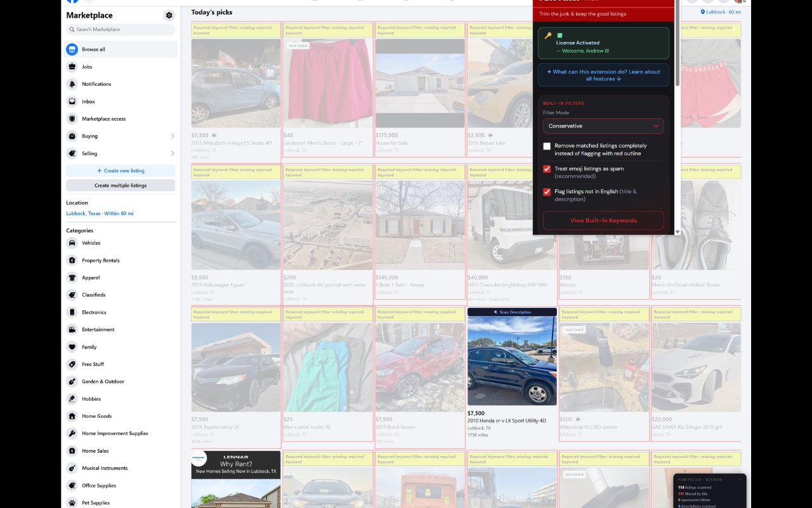This screenshot has height=508, width=812.
Task: Select the Garden & Outdoor icon
Action: [x=72, y=382]
